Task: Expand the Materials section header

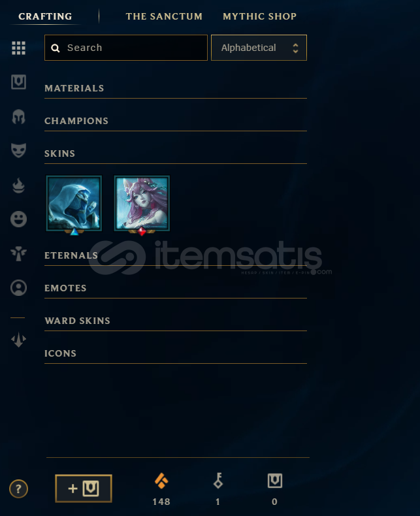Action: (x=176, y=89)
